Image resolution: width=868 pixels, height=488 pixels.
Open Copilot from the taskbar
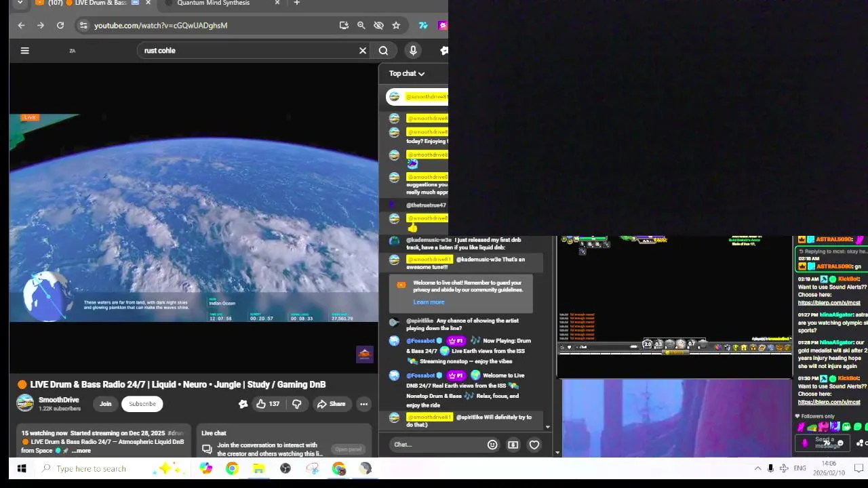click(x=205, y=468)
